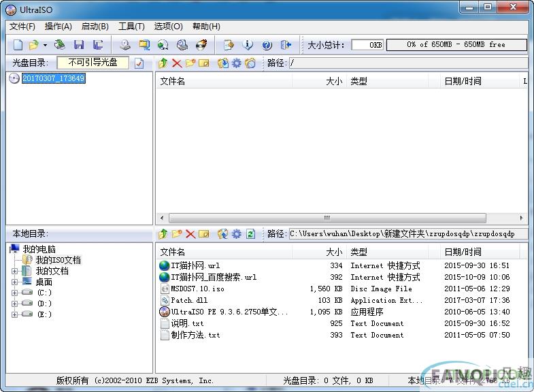Click the Open CD/DVD toolbar icon

coord(60,45)
